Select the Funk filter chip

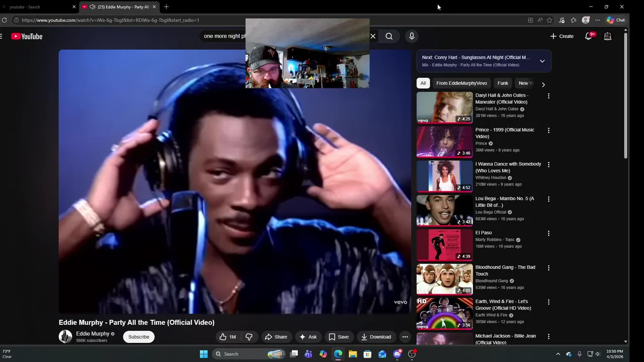503,83
